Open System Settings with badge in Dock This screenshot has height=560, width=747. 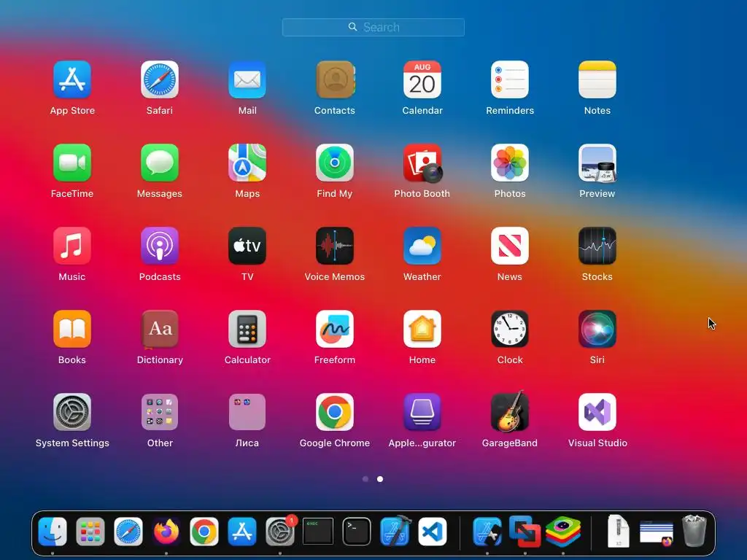click(x=280, y=532)
